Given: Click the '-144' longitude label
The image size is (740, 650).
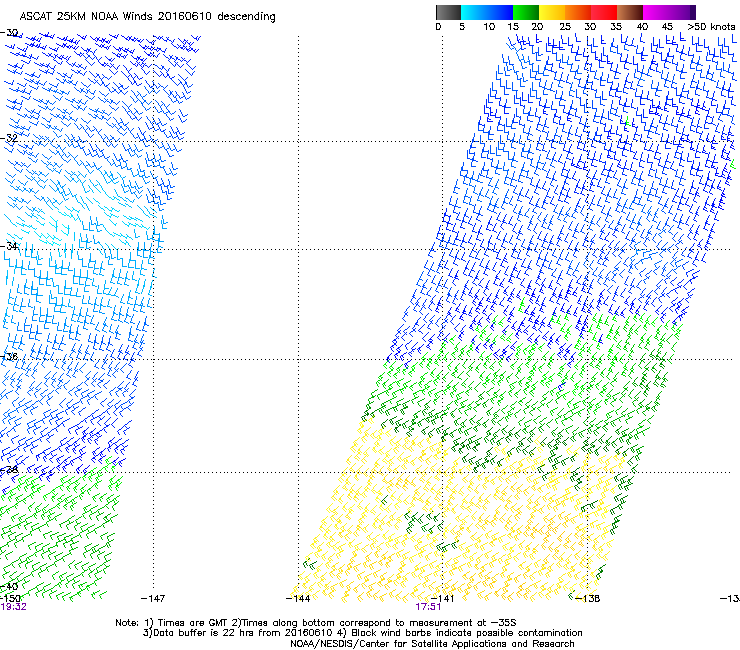Looking at the screenshot, I should pyautogui.click(x=298, y=598).
